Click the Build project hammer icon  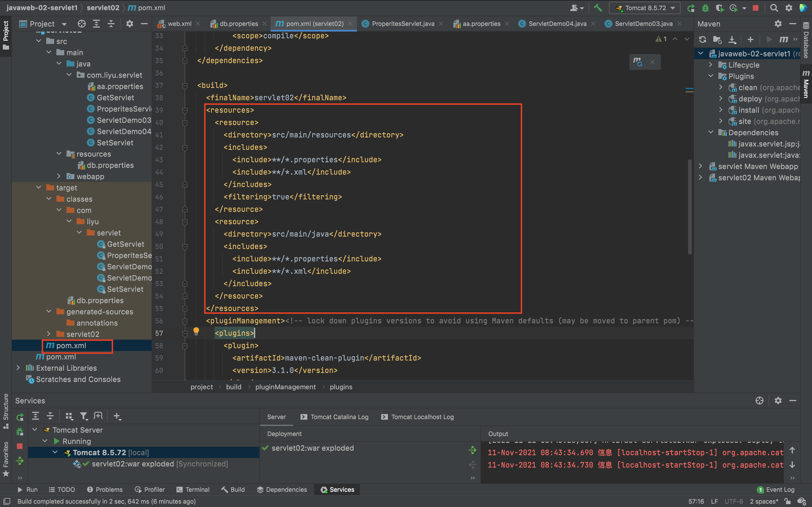click(598, 8)
